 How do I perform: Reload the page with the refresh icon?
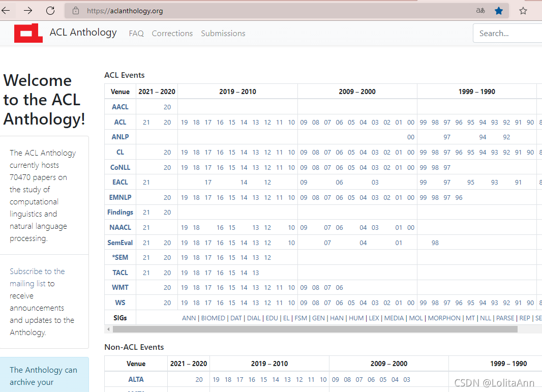(x=50, y=11)
